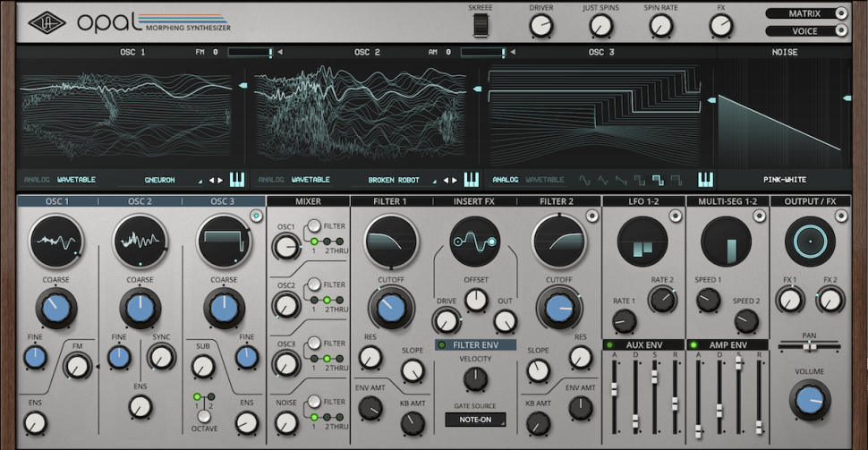Toggle the AUX ENV enable LED
Viewport: 868px width, 450px height.
click(x=609, y=344)
